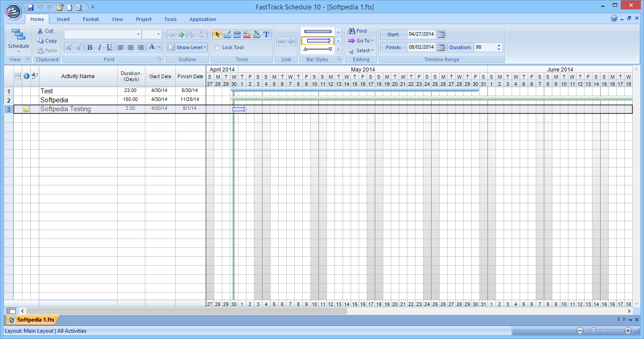644x339 pixels.
Task: Select the solid blue bar style
Action: pyautogui.click(x=318, y=31)
